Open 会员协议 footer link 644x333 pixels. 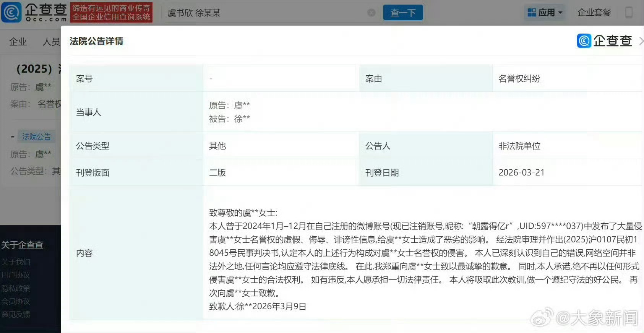point(16,301)
